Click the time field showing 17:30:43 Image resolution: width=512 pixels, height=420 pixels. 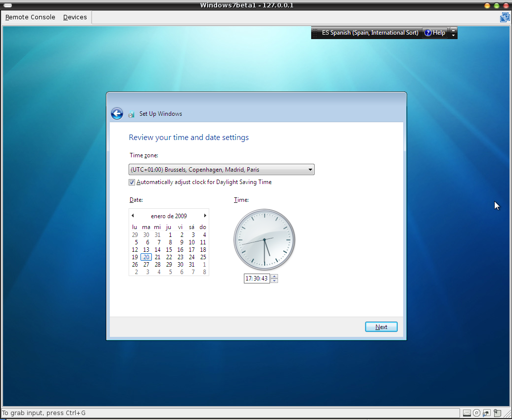click(x=257, y=279)
